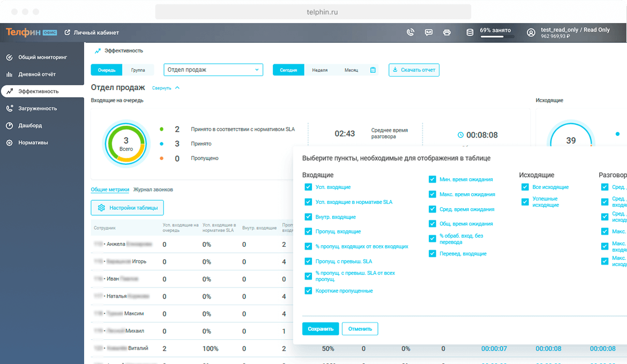This screenshot has height=364, width=627.
Task: Collapse section using the Свернуть chevron
Action: (177, 88)
